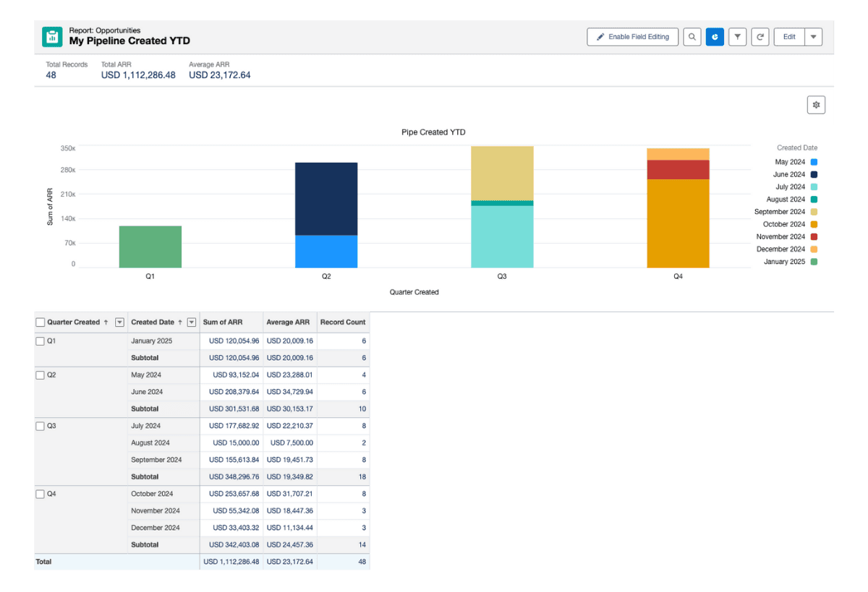Click the August 2024 legend swatch

[x=814, y=200]
